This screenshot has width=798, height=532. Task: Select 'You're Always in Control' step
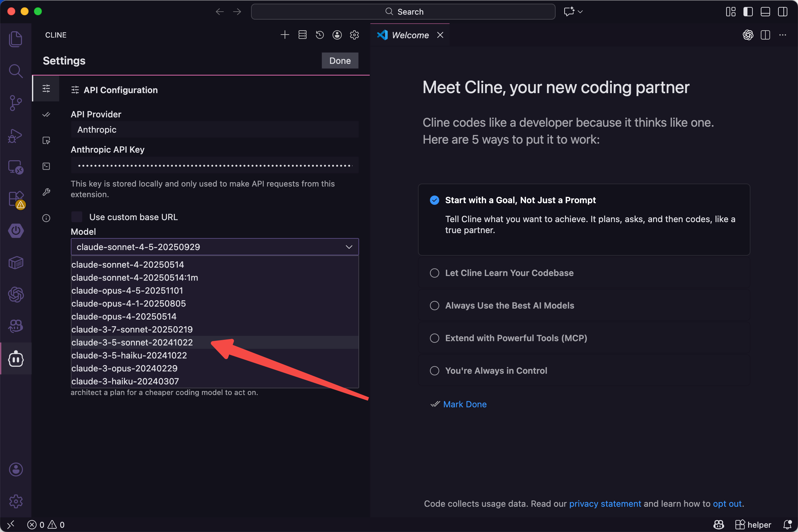584,370
